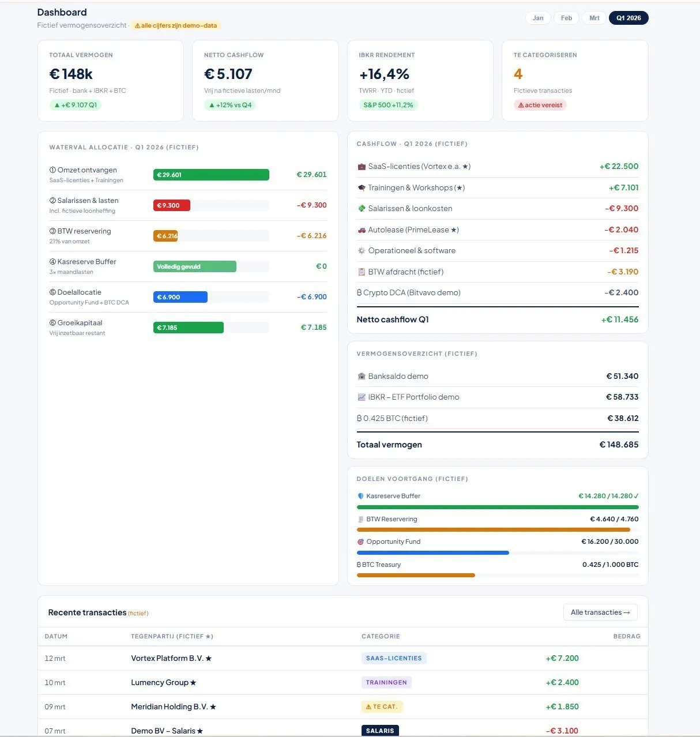The image size is (700, 737).
Task: Select the SALARIS category tag
Action: coord(380,731)
